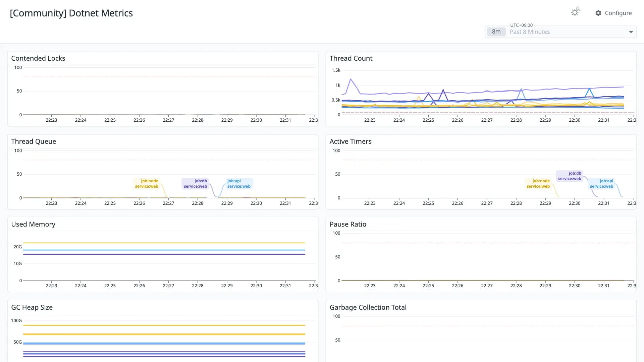Toggle the light/dark theme sun-moon icon

576,12
